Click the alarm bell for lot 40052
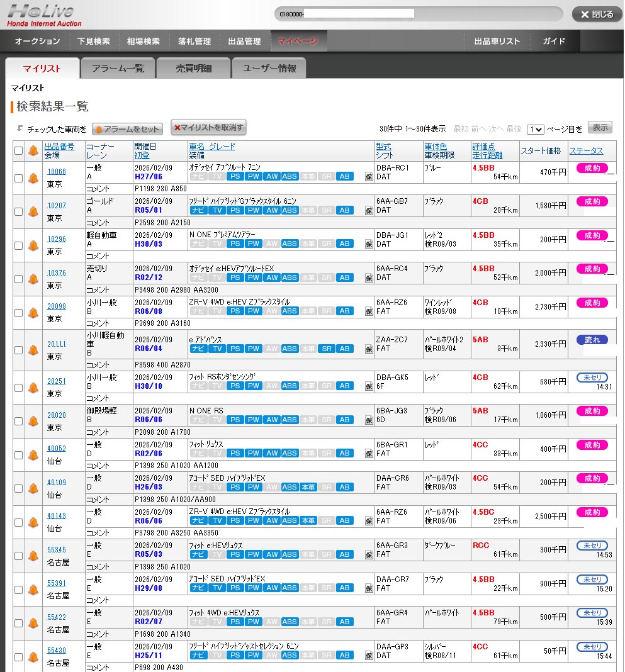Image resolution: width=625 pixels, height=672 pixels. pyautogui.click(x=33, y=455)
